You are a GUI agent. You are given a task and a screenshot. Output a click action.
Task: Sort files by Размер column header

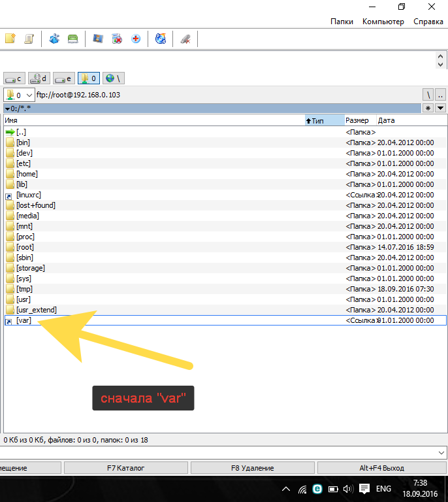click(357, 120)
